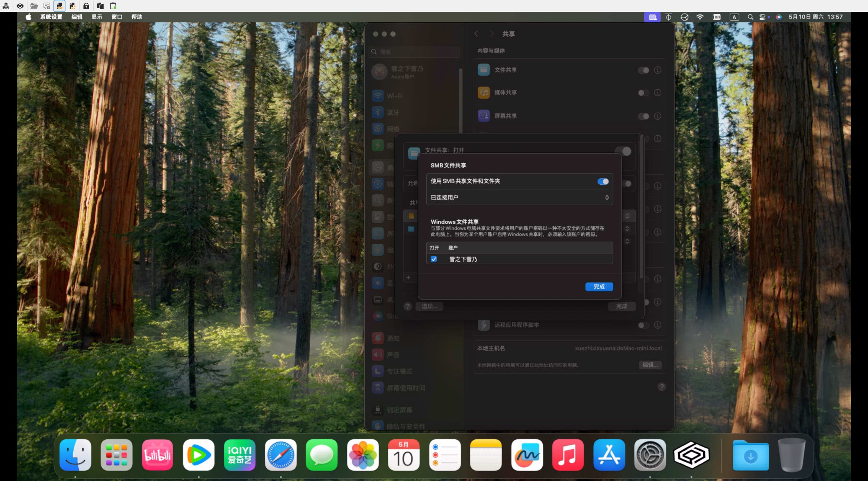
Task: Select 屏幕使用时间 in the settings sidebar
Action: pos(414,388)
